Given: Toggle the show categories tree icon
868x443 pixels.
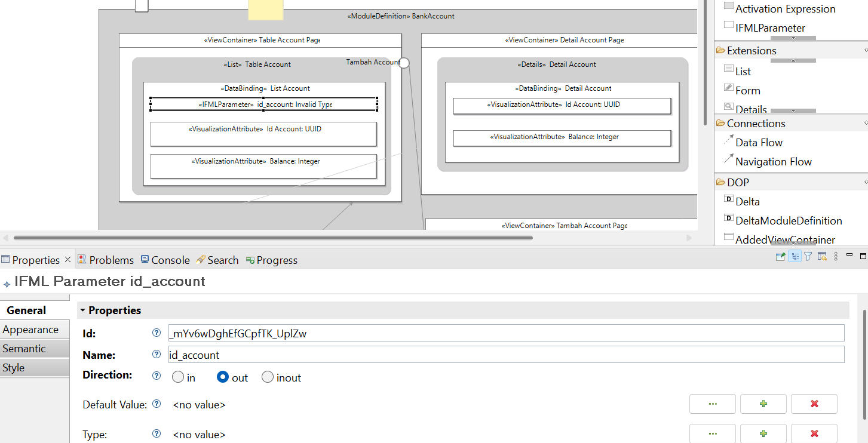Looking at the screenshot, I should pos(795,257).
